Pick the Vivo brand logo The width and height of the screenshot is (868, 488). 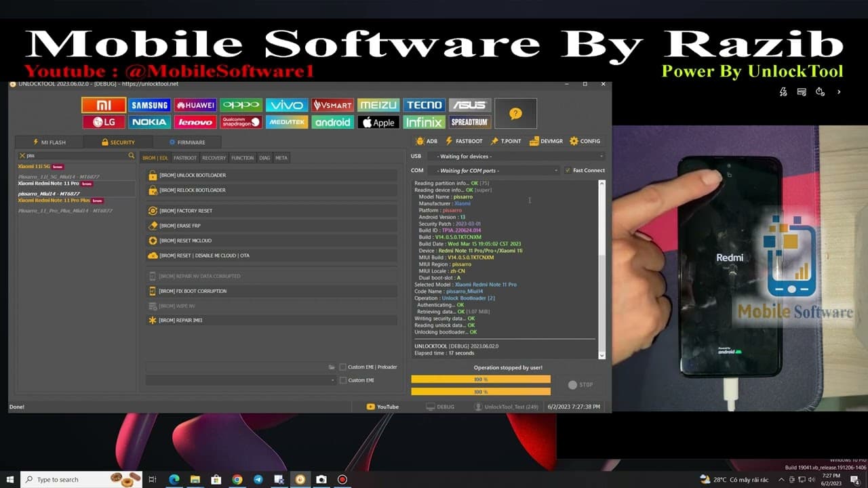(287, 105)
